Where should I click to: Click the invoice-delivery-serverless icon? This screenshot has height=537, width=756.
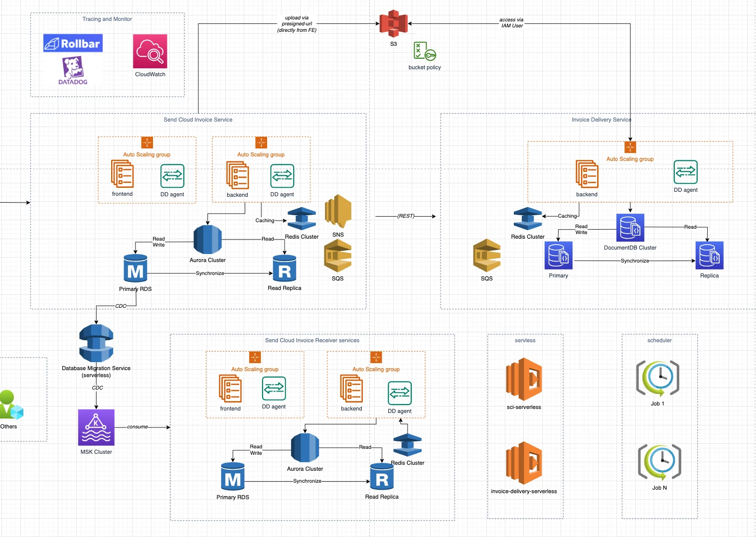tap(524, 463)
